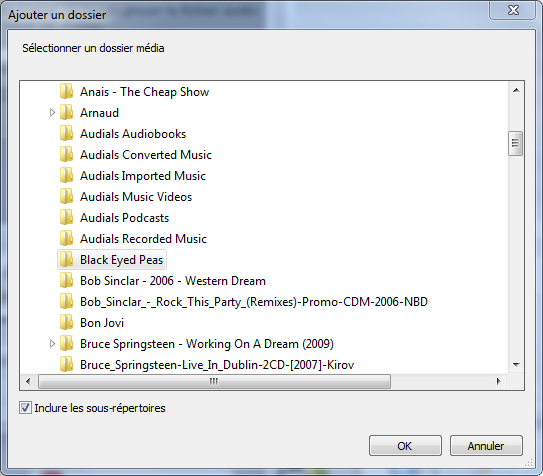Screen dimensions: 543x476
Task: Click the vertical scrollbar up arrow
Action: (516, 90)
